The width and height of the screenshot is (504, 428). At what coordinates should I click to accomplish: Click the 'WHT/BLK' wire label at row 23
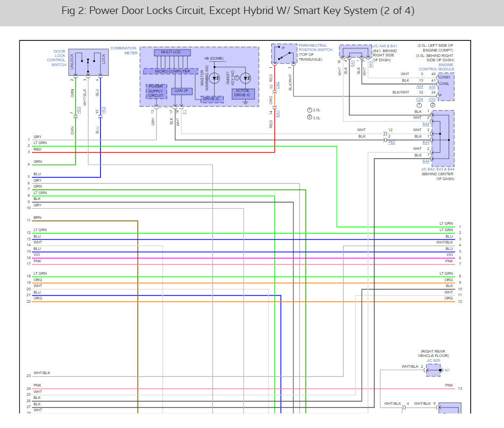click(x=42, y=373)
